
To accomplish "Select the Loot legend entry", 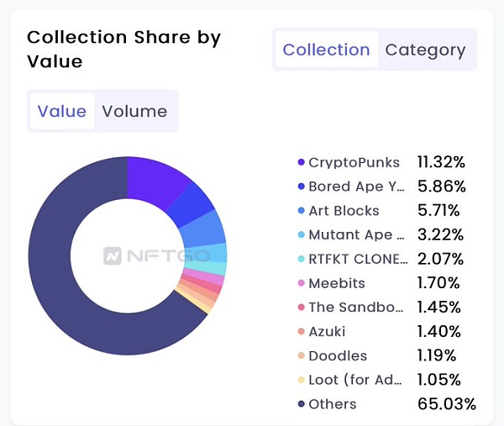I will pyautogui.click(x=357, y=380).
